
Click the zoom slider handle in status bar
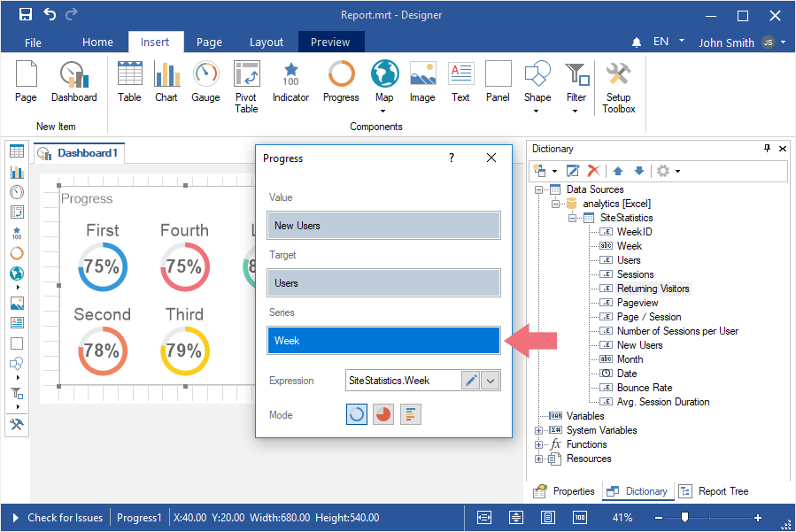(684, 518)
